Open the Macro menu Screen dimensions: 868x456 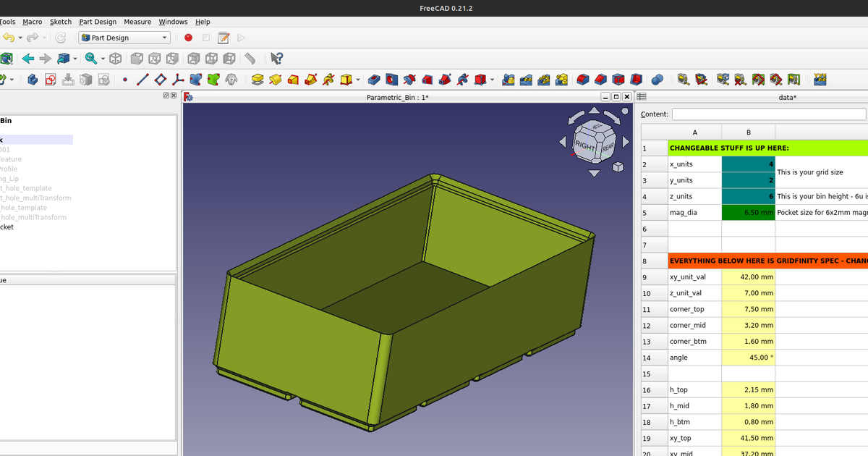pyautogui.click(x=32, y=22)
